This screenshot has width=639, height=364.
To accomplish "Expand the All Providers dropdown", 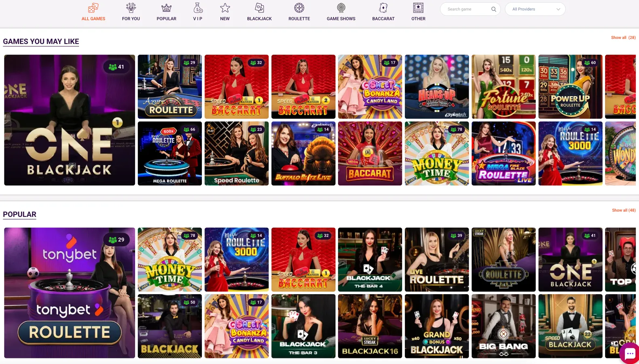I will (535, 9).
